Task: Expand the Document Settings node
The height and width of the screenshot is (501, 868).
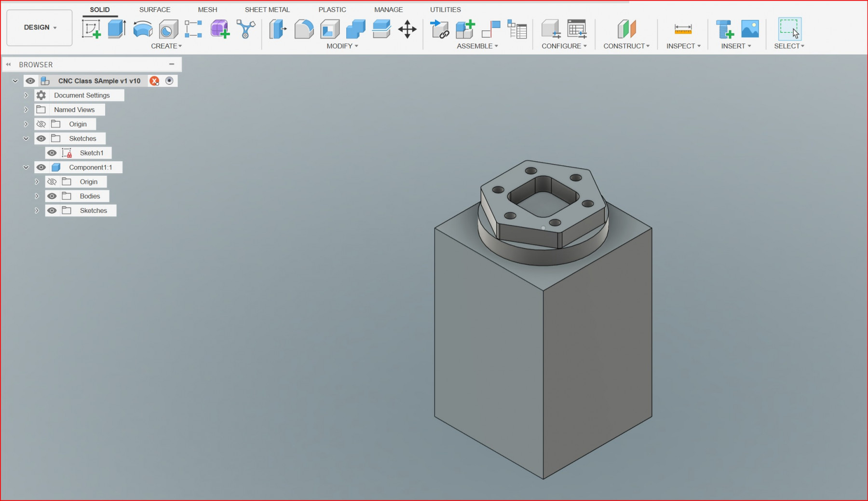Action: pos(26,96)
